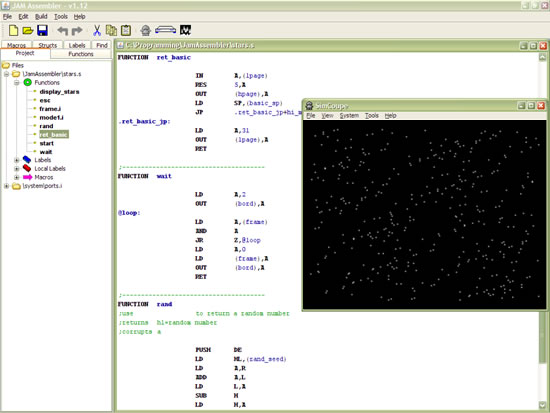Click the \system\ports.i folder icon
The image size is (550, 413).
pos(16,186)
